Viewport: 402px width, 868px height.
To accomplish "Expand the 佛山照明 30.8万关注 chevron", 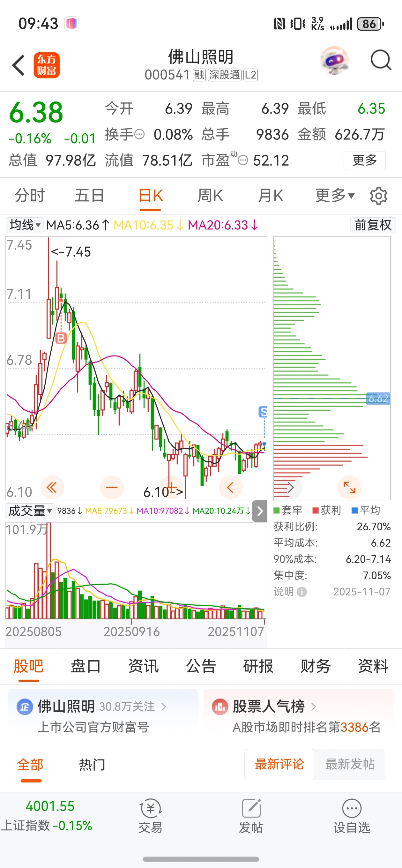I will pos(164,707).
